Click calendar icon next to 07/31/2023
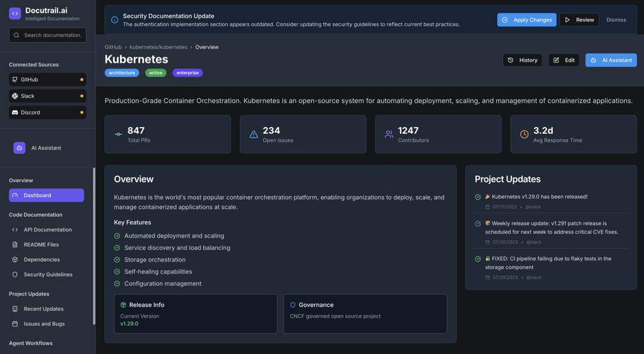 click(x=487, y=207)
